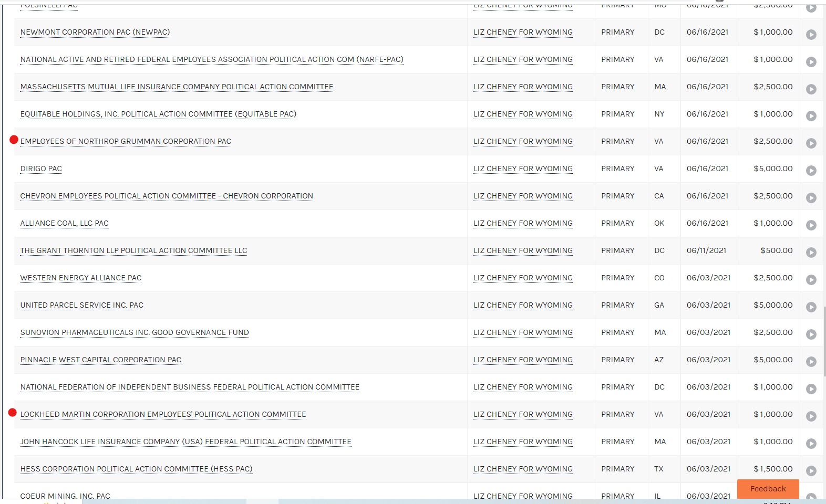
Task: Select the $500.00 amount for Grant Thornton
Action: [776, 250]
